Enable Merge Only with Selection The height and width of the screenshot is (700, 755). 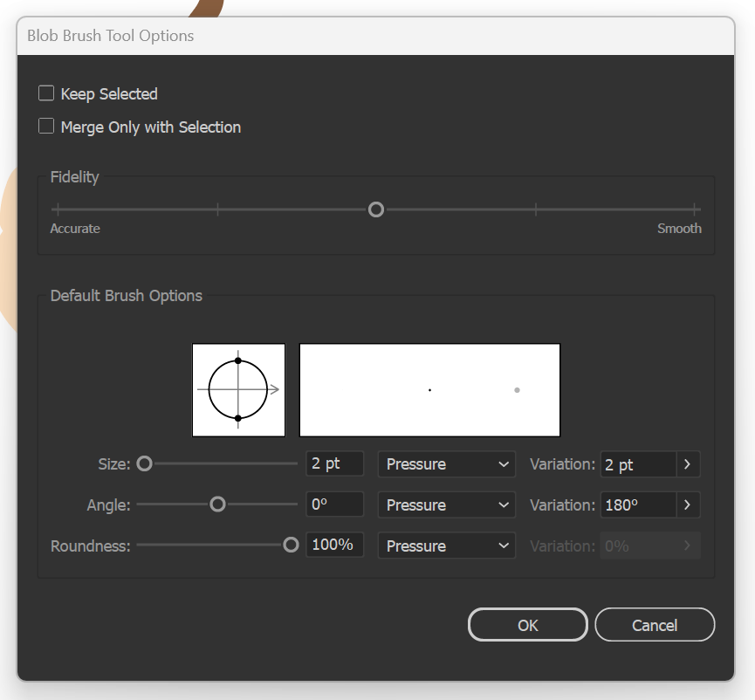pos(45,126)
